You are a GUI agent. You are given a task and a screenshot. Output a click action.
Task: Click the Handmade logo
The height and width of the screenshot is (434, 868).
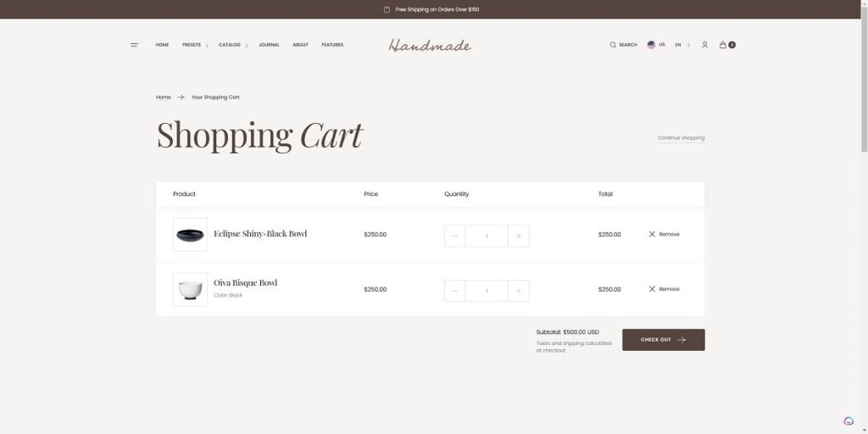tap(430, 45)
